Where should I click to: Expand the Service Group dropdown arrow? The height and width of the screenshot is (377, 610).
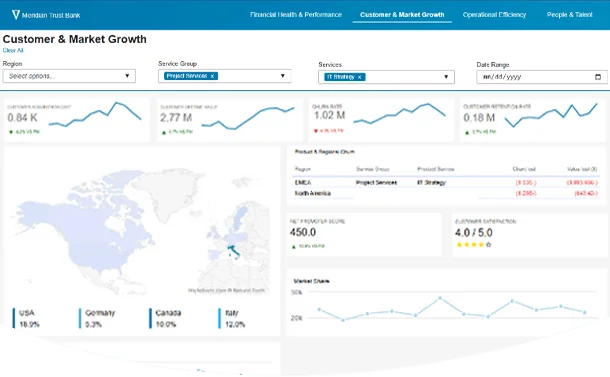283,76
